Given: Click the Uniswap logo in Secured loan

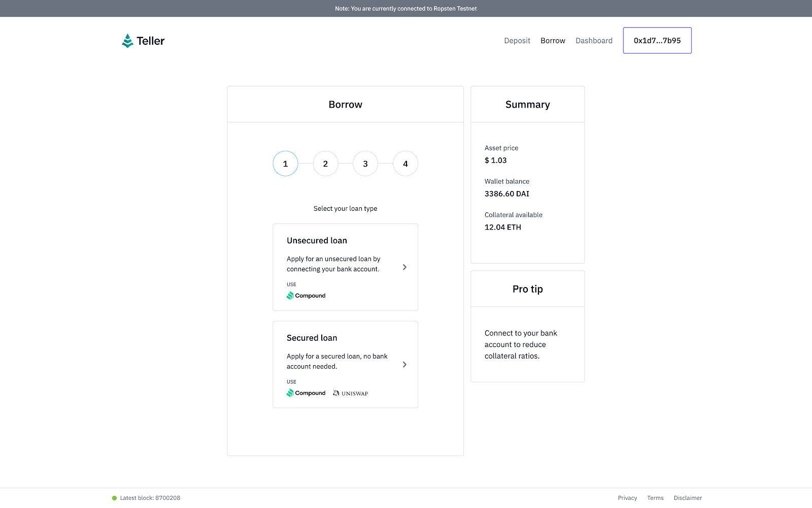Looking at the screenshot, I should (351, 393).
